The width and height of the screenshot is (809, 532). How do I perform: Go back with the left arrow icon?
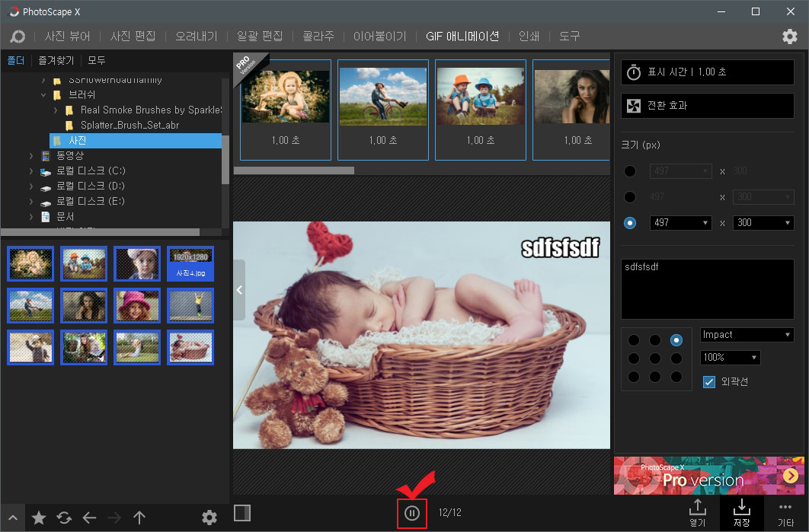click(89, 518)
